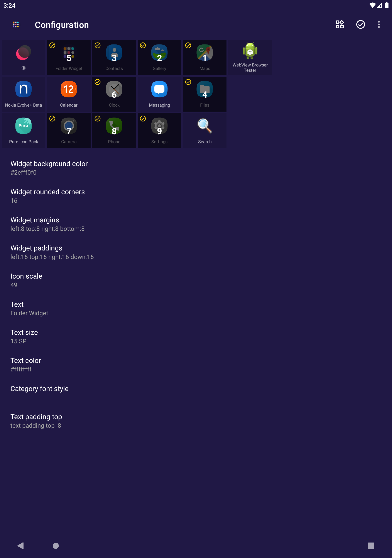Viewport: 392px width, 558px height.
Task: Open Widget background color setting
Action: point(196,168)
